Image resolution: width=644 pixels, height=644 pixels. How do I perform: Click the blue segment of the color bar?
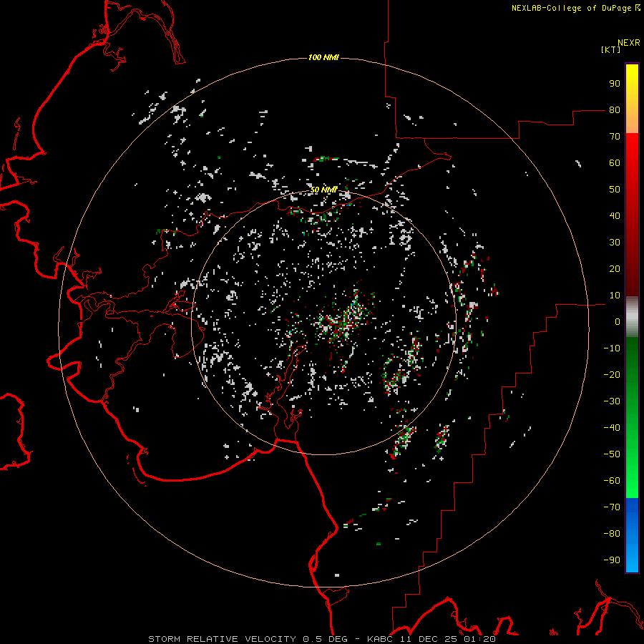coord(632,535)
